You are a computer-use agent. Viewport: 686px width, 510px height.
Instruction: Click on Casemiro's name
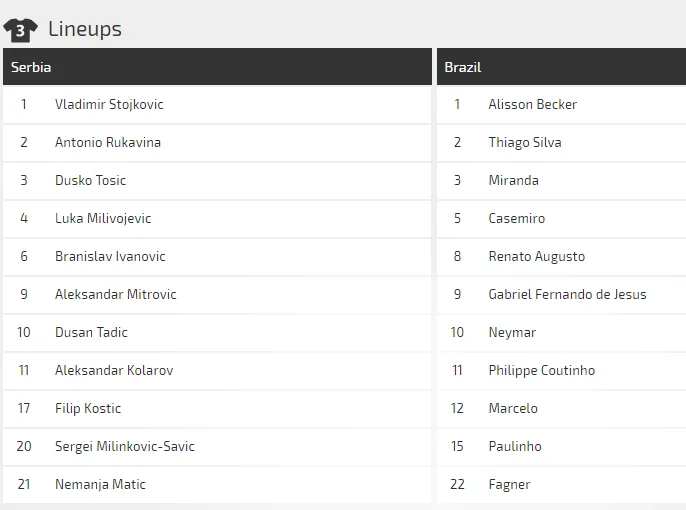pyautogui.click(x=516, y=218)
